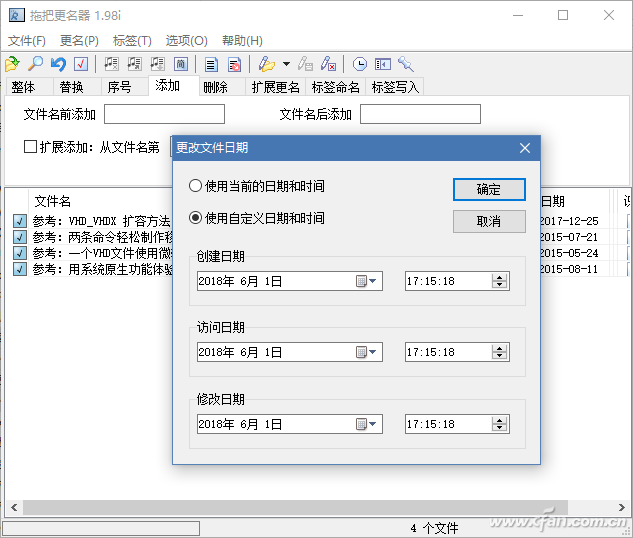Open the dropdown arrow beside pen-folder icon
633x538 pixels.
coord(286,64)
